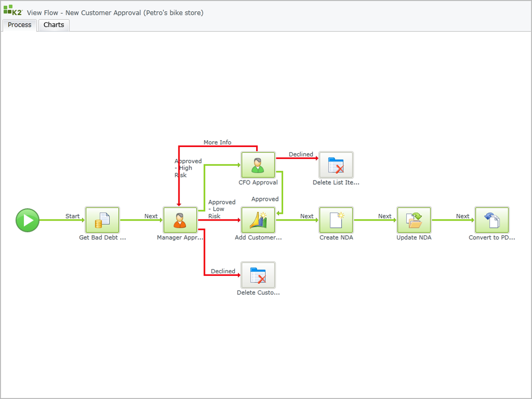Open the CFO Approval activity node

click(258, 165)
